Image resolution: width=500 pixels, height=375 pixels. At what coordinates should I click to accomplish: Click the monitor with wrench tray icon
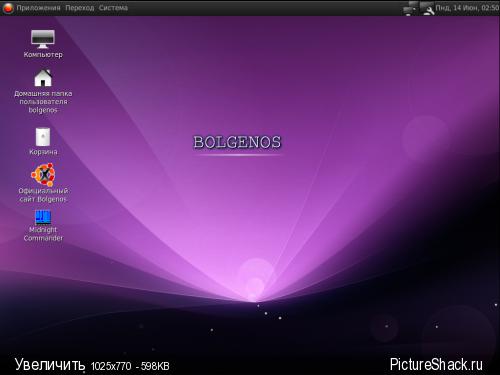pos(427,8)
